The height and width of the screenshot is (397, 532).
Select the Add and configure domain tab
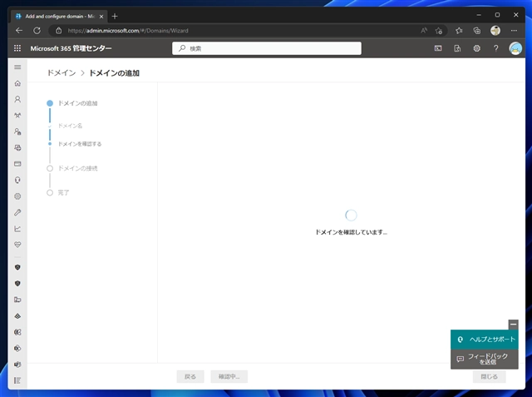(60, 17)
